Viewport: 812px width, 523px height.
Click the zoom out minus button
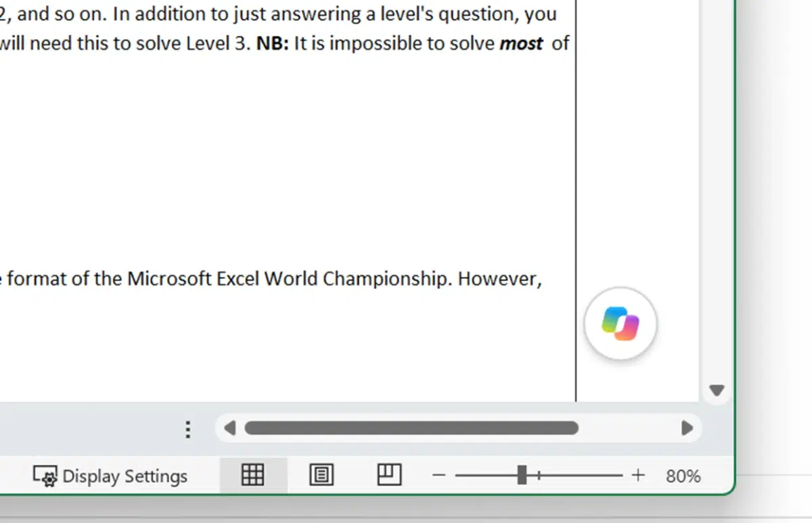(439, 476)
